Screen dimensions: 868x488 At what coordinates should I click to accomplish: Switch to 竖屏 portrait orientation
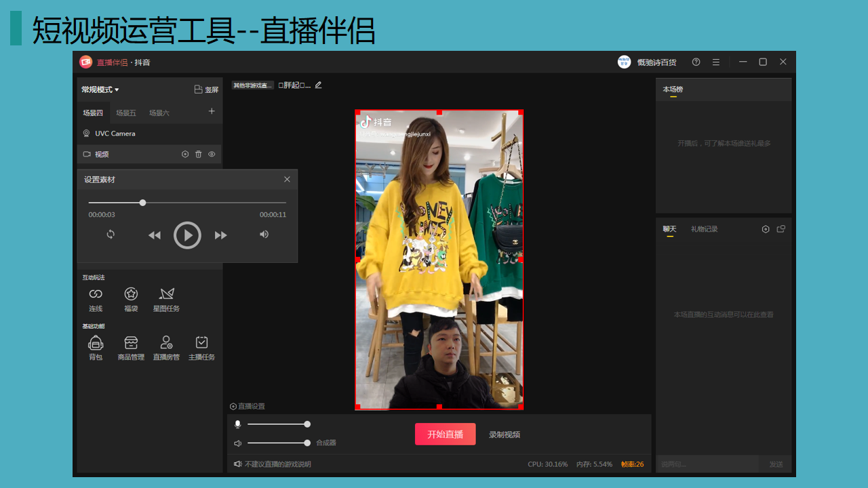(x=206, y=89)
